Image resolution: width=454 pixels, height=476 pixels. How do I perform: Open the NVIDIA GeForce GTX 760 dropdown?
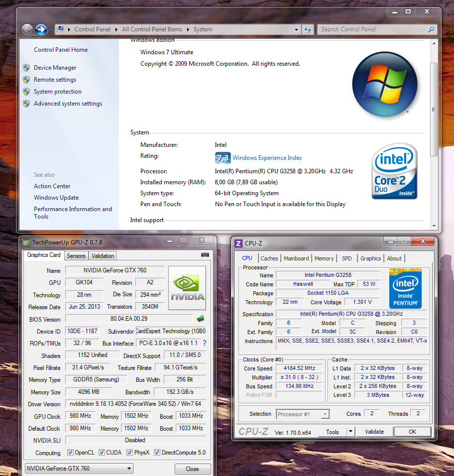click(79, 469)
